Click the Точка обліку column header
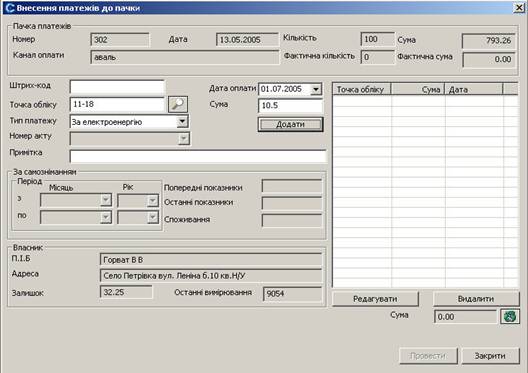528x373 pixels. [362, 90]
